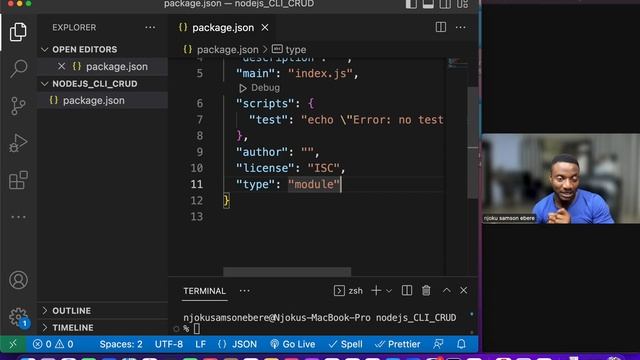640x360 pixels.
Task: Click "index.js" value on line 5
Action: [320, 73]
